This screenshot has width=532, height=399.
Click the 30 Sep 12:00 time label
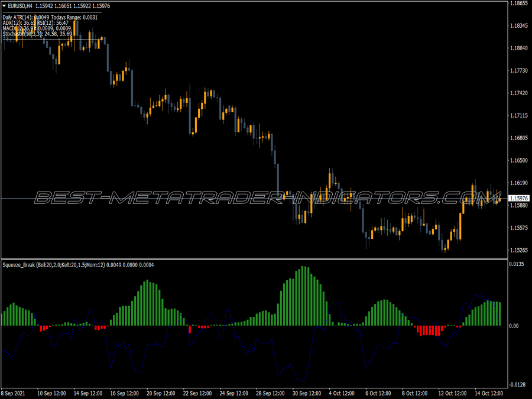click(306, 393)
